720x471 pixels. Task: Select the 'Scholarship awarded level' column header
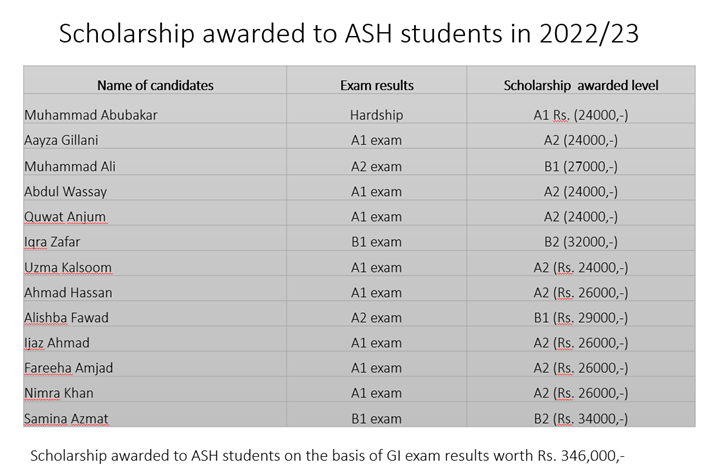click(x=580, y=85)
